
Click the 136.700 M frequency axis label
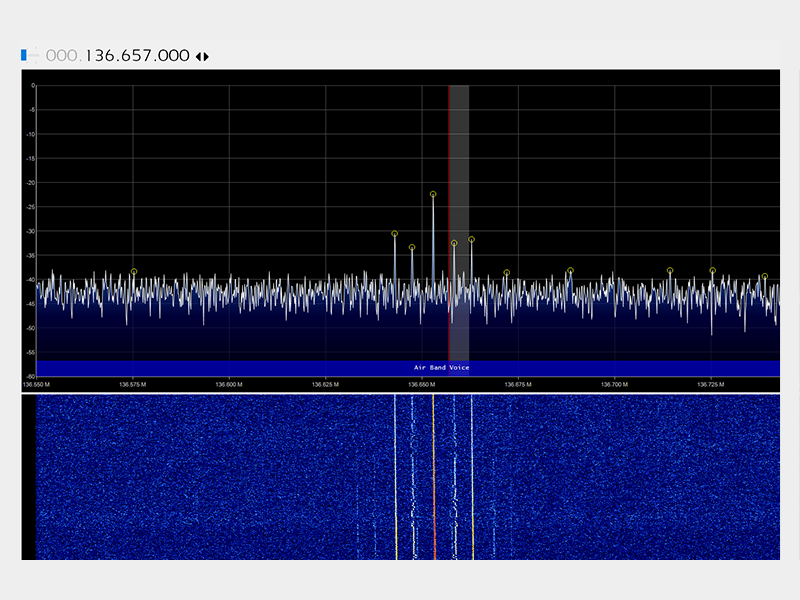pos(613,383)
